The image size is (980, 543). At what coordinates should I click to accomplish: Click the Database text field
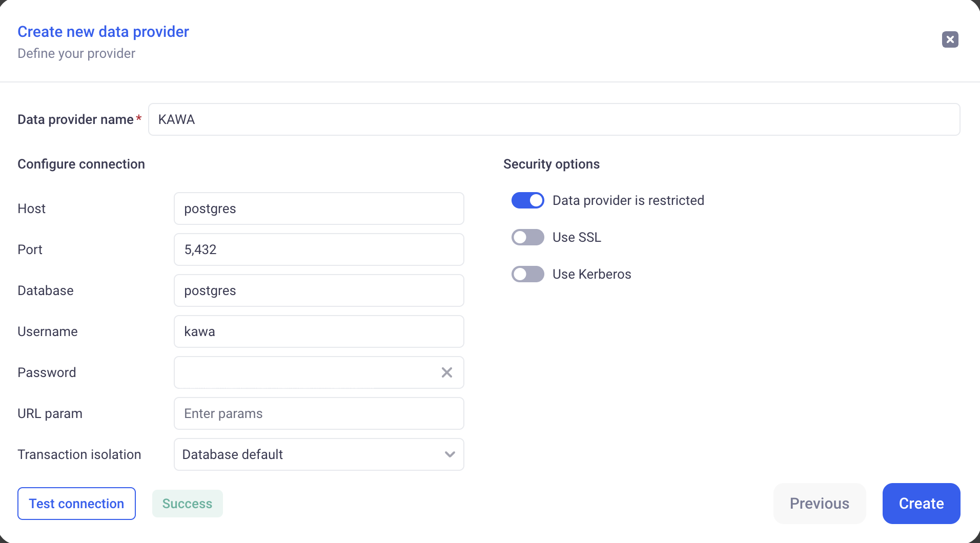[x=319, y=290]
